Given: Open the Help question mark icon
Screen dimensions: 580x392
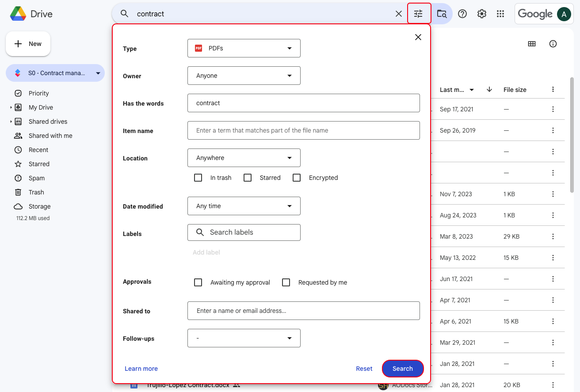Looking at the screenshot, I should pyautogui.click(x=462, y=14).
